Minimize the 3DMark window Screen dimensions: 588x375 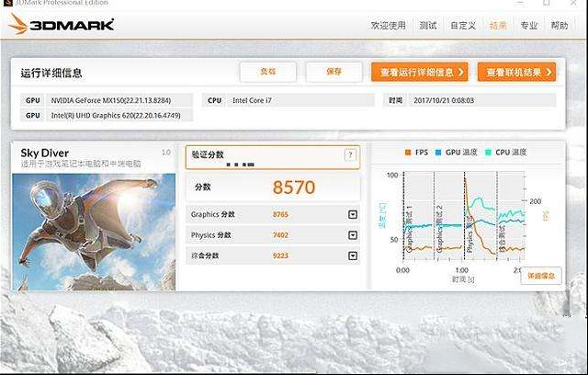pyautogui.click(x=520, y=3)
